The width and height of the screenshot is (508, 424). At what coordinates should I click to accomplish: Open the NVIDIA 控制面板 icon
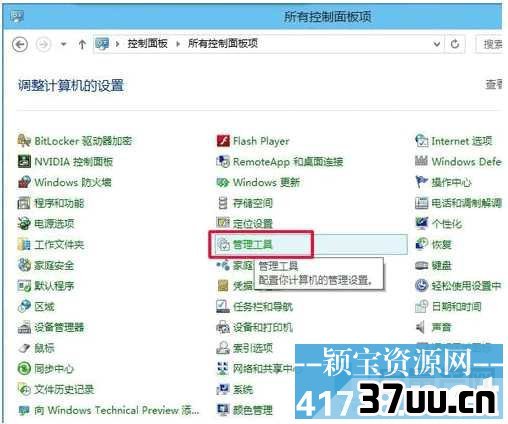[24, 162]
